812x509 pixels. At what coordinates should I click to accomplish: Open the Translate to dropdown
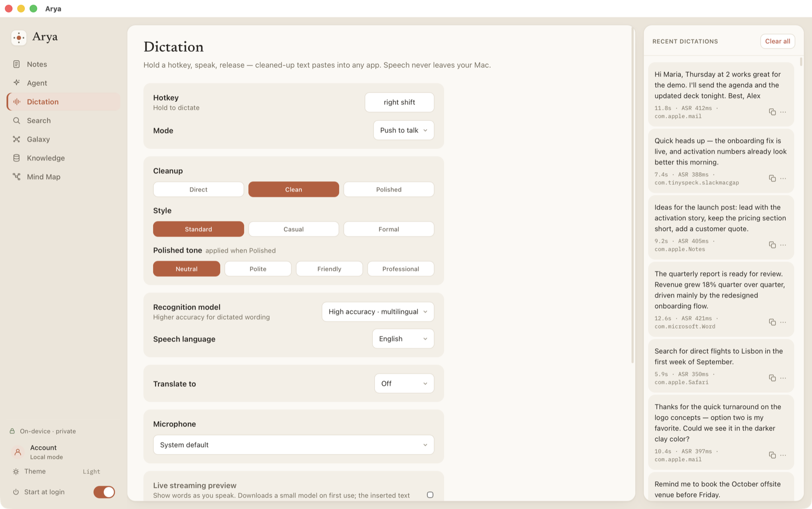point(404,383)
